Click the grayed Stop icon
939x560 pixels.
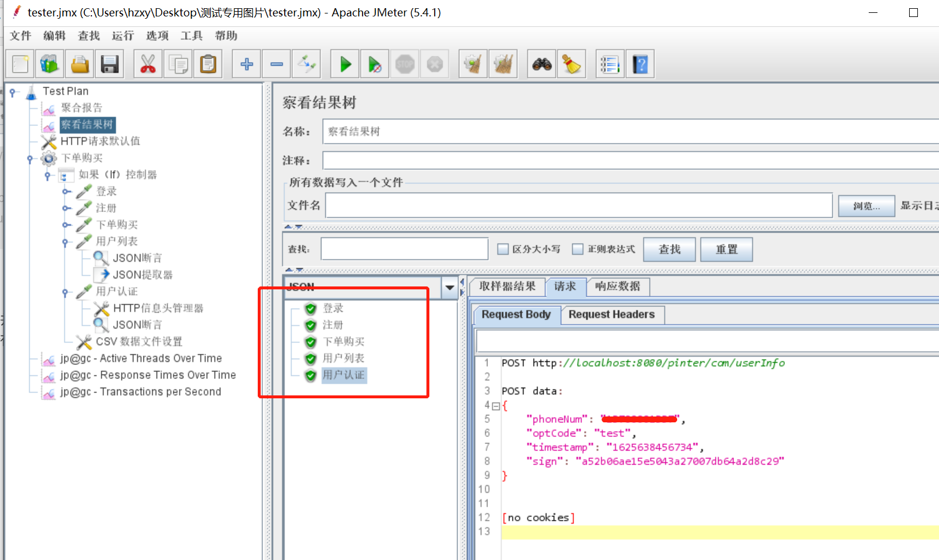[x=405, y=64]
